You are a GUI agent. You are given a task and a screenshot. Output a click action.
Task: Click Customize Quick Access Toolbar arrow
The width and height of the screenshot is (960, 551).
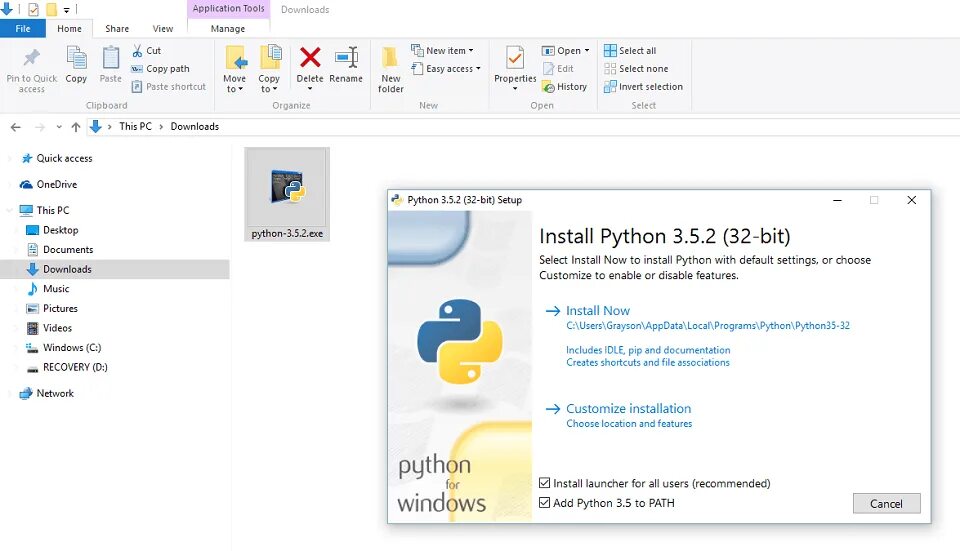[66, 10]
